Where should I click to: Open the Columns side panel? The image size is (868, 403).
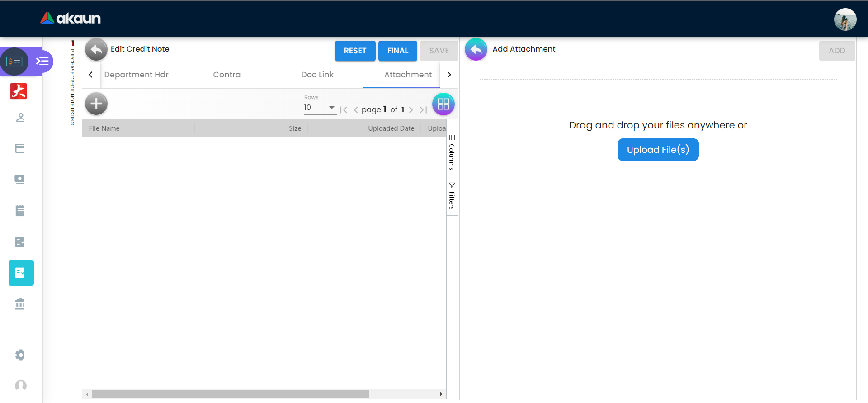[x=452, y=152]
